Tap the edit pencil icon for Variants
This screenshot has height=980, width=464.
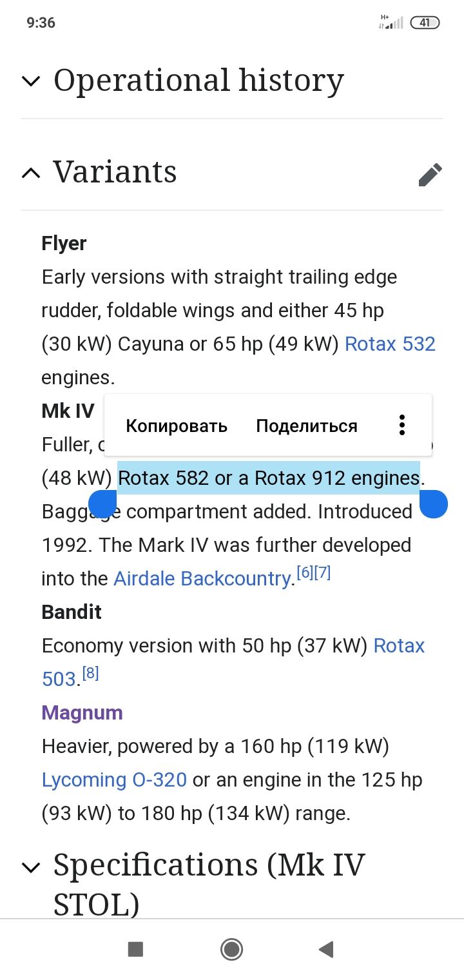430,174
